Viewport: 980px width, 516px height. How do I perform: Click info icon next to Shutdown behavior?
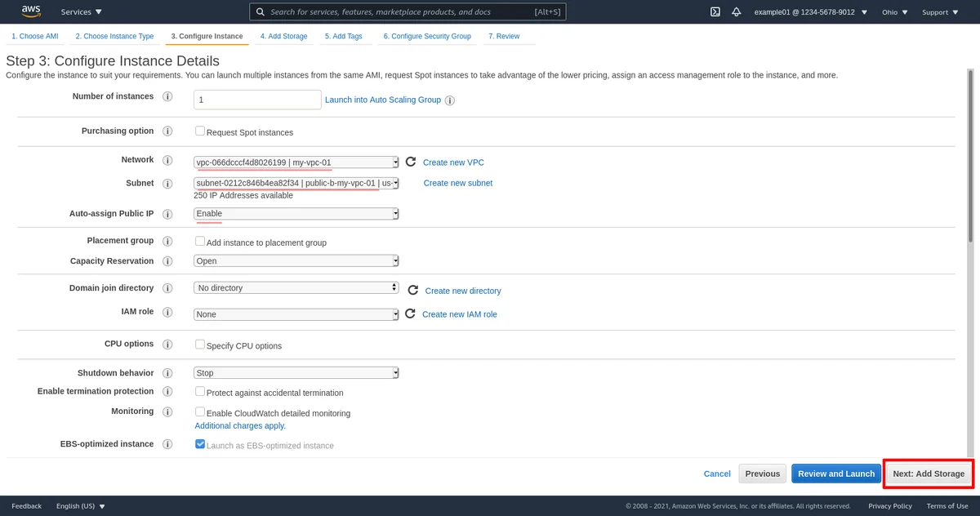coord(168,373)
